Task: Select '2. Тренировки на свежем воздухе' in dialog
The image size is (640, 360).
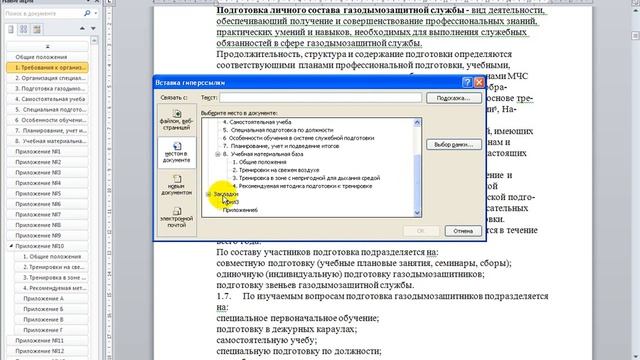Action: click(276, 170)
